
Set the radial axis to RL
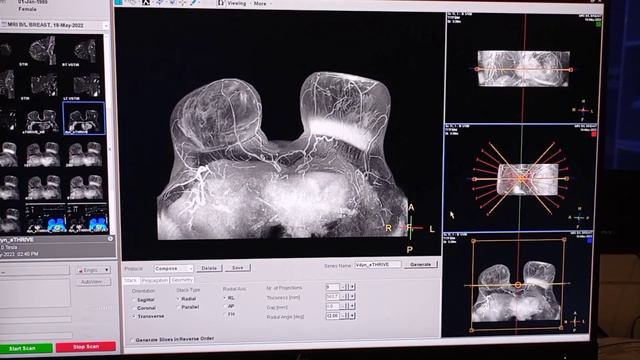(224, 298)
